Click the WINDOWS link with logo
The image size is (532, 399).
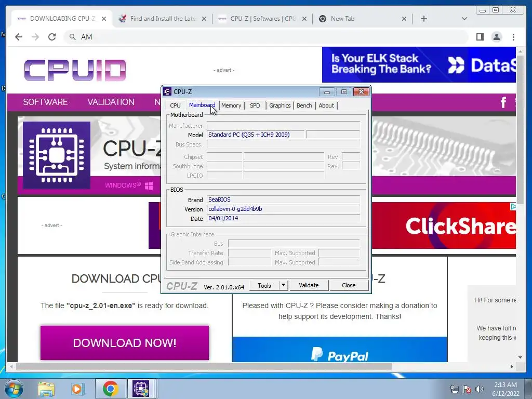129,185
